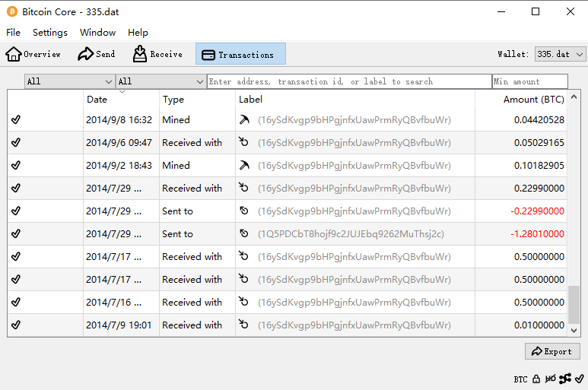Click the mined pickaxe icon for 2014/9/8 transaction

(x=243, y=120)
